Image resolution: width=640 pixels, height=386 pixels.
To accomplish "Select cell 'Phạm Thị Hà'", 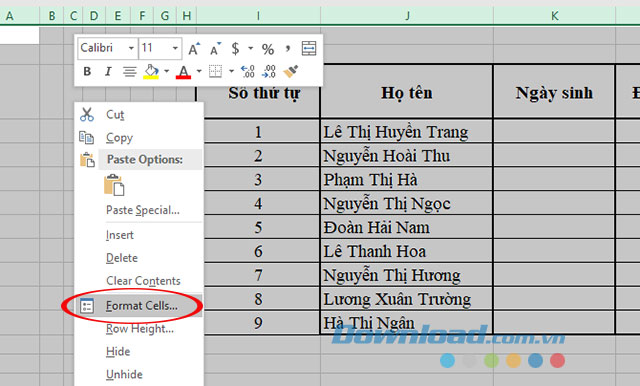I will (x=407, y=179).
